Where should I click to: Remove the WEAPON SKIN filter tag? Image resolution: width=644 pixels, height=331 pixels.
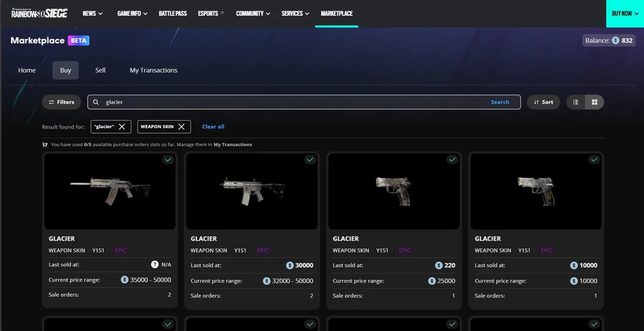click(x=181, y=127)
